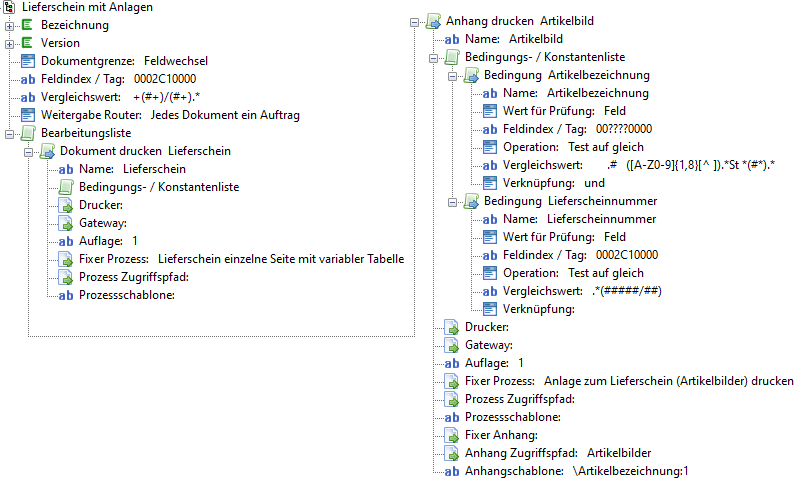Collapse the Bedingung Artikelbezeichnung node
Image resolution: width=794 pixels, height=478 pixels.
click(x=452, y=75)
